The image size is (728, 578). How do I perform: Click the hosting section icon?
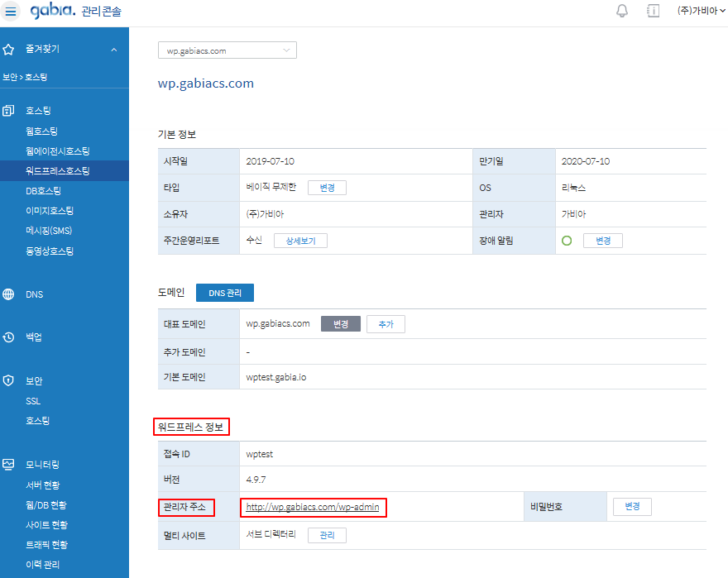click(8, 111)
